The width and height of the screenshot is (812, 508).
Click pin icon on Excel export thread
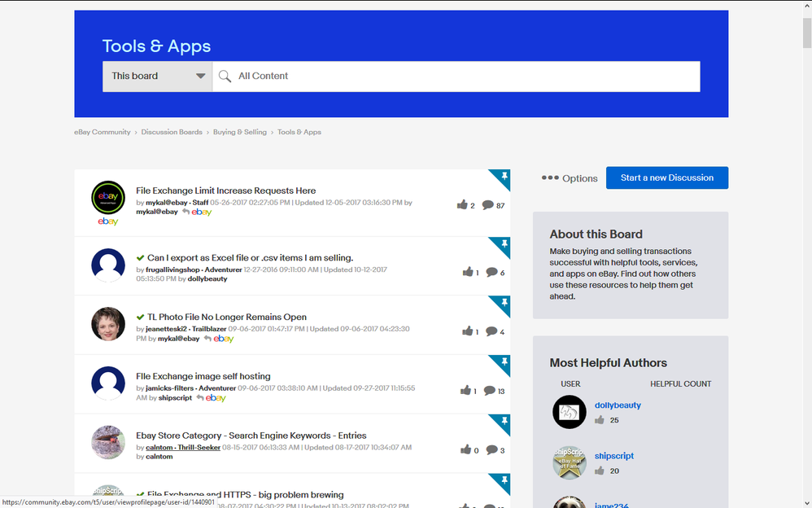coord(504,244)
